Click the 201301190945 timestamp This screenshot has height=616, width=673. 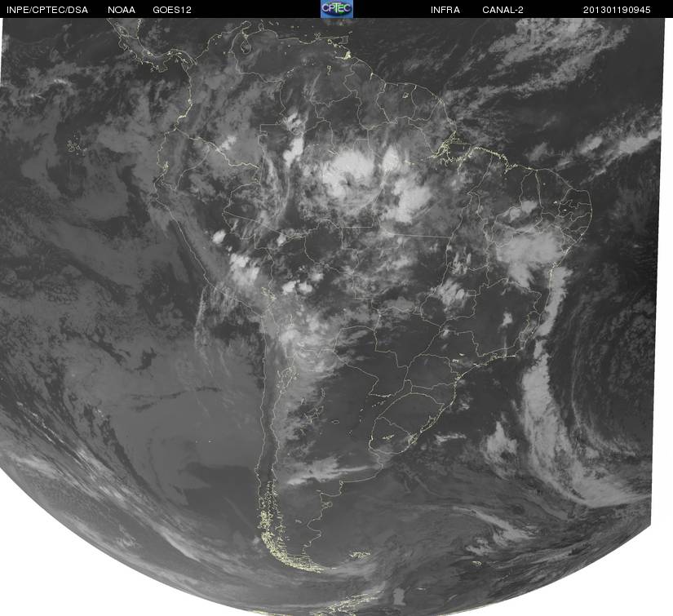click(617, 10)
